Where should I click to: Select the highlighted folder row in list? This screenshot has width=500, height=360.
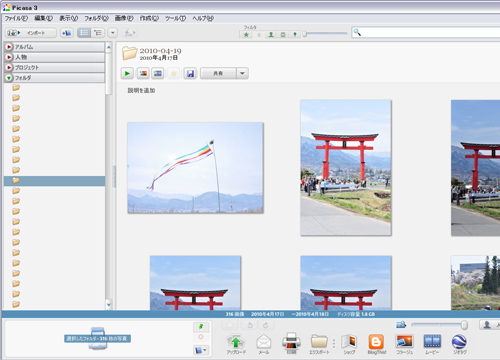[x=54, y=181]
